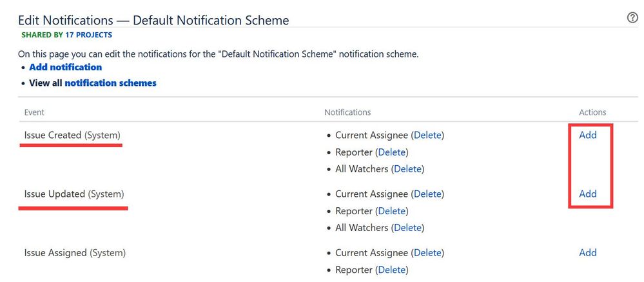Delete All Watchers from Issue Created

coord(408,169)
